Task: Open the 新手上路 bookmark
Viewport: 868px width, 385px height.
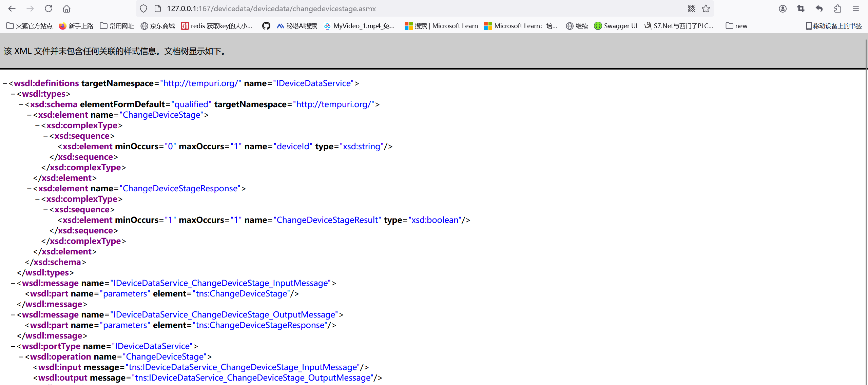Action: tap(76, 26)
